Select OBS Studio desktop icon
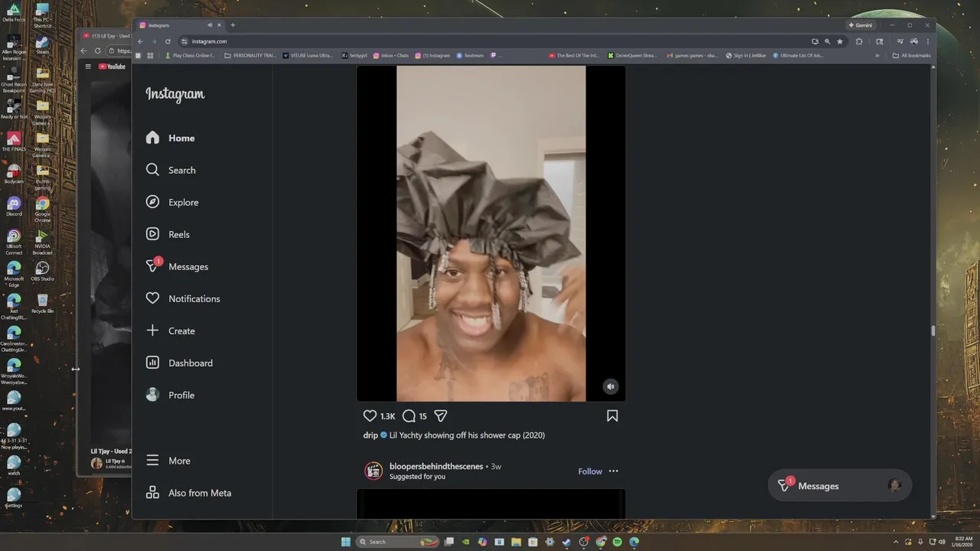 [x=42, y=271]
